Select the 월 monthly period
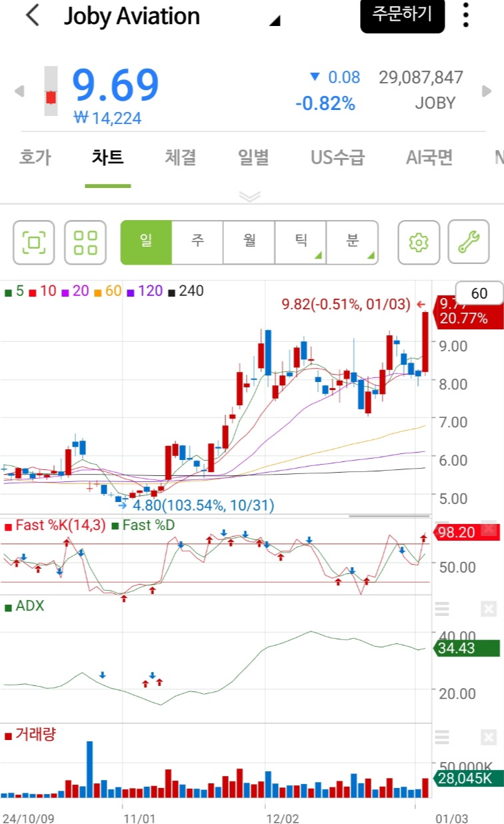 (249, 242)
